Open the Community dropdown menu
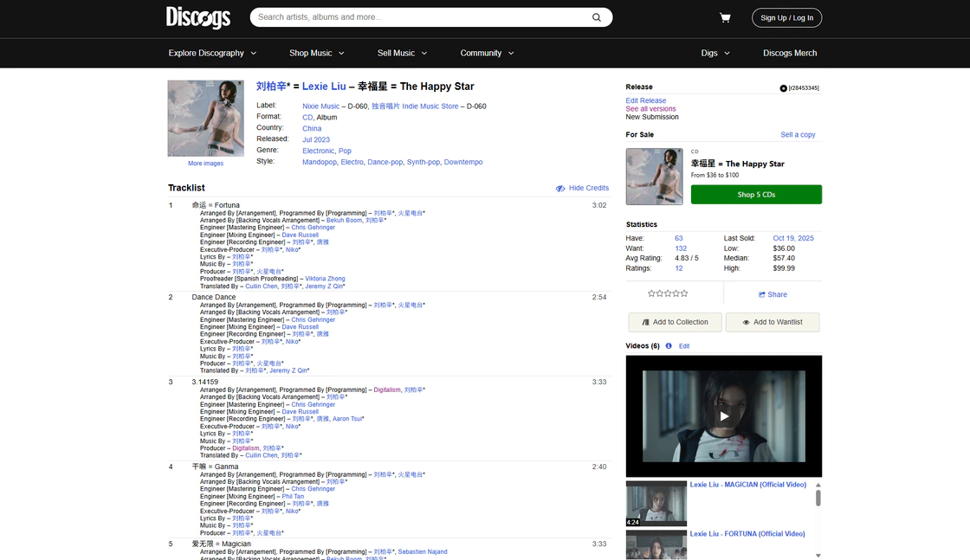 [x=487, y=53]
